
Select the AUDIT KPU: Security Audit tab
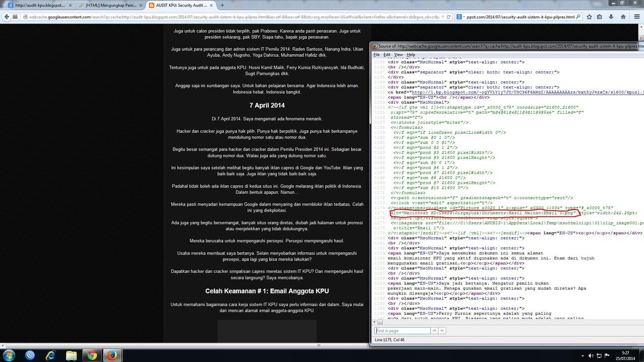181,5
